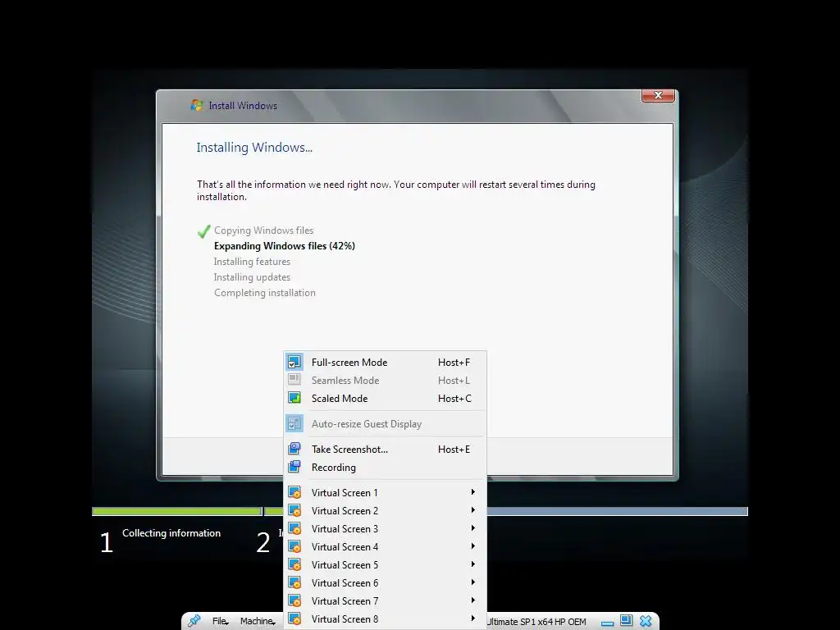Image resolution: width=840 pixels, height=630 pixels.
Task: Exit full-screen using mini toolbar window icon
Action: pos(626,620)
